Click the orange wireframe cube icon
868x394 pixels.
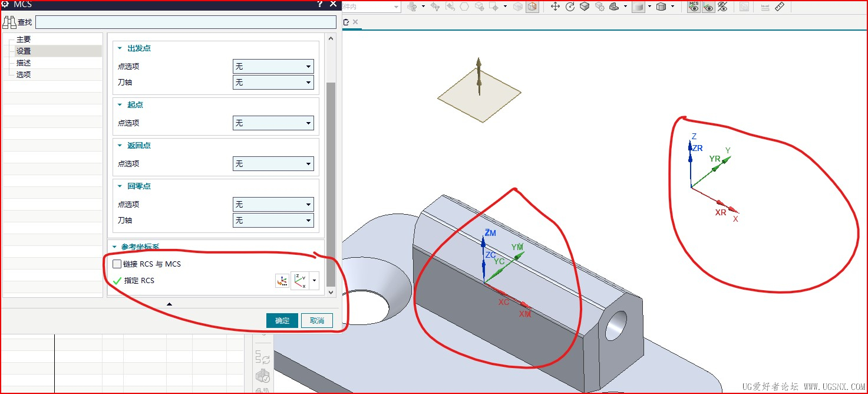click(532, 7)
